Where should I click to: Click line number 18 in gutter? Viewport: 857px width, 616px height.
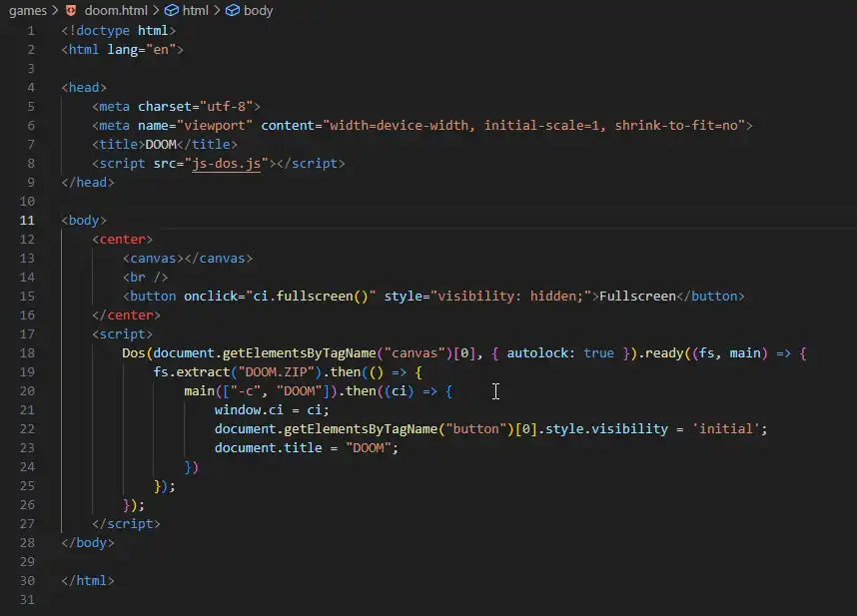(x=27, y=352)
